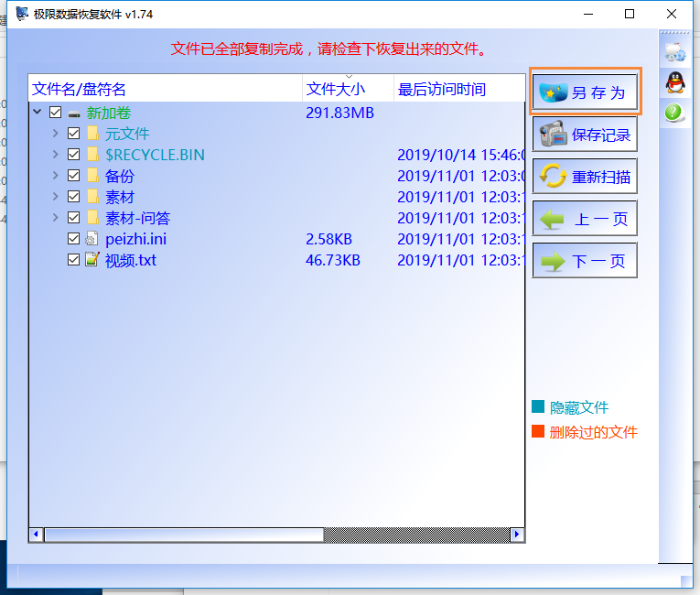The height and width of the screenshot is (595, 700).
Task: Click the 保存记录 button
Action: coord(585,134)
